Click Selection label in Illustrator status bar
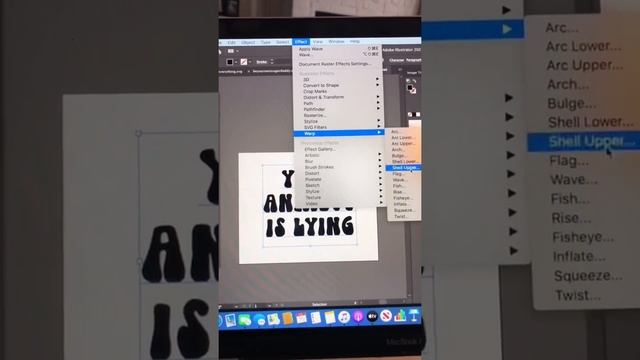The image size is (640, 360). click(x=319, y=304)
